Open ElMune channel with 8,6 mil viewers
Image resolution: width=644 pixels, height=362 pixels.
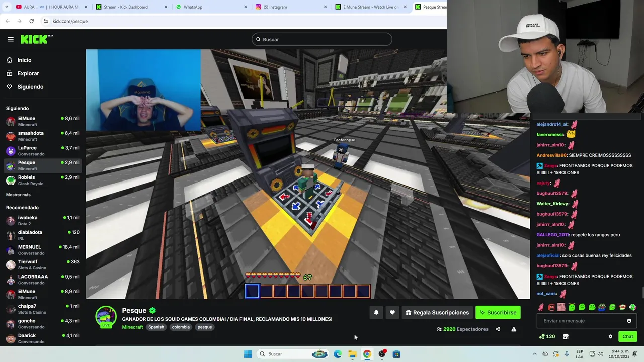[43, 121]
